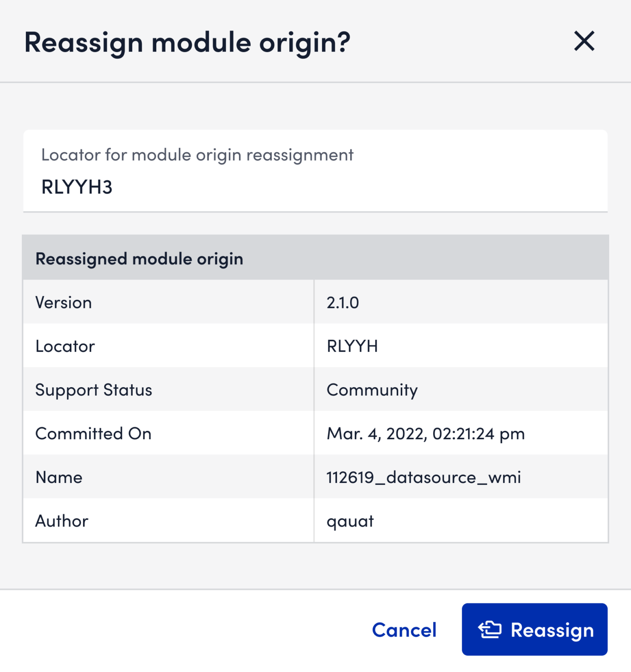The height and width of the screenshot is (672, 631).
Task: Click the folder icon inside Reassign button
Action: [x=489, y=630]
